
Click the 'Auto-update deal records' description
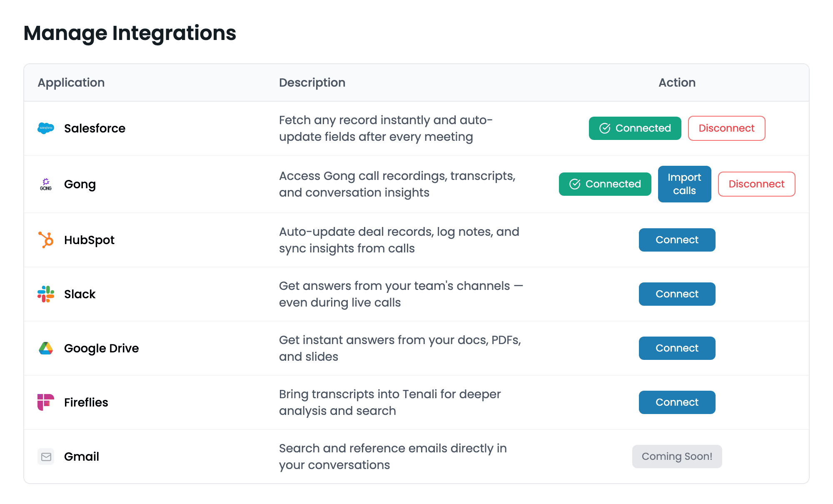[399, 240]
